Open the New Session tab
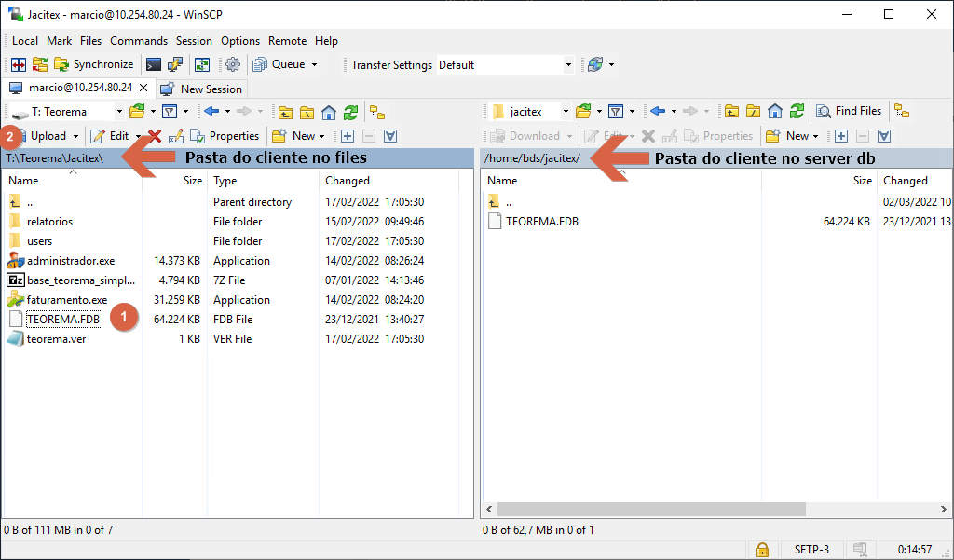 pos(201,89)
